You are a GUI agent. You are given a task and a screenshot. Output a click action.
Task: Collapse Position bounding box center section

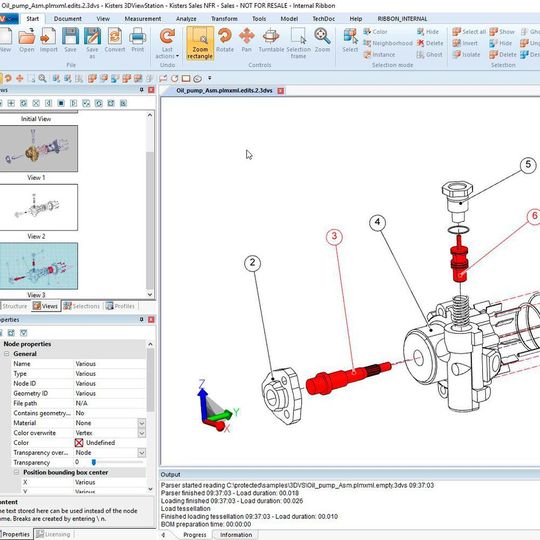click(x=16, y=472)
